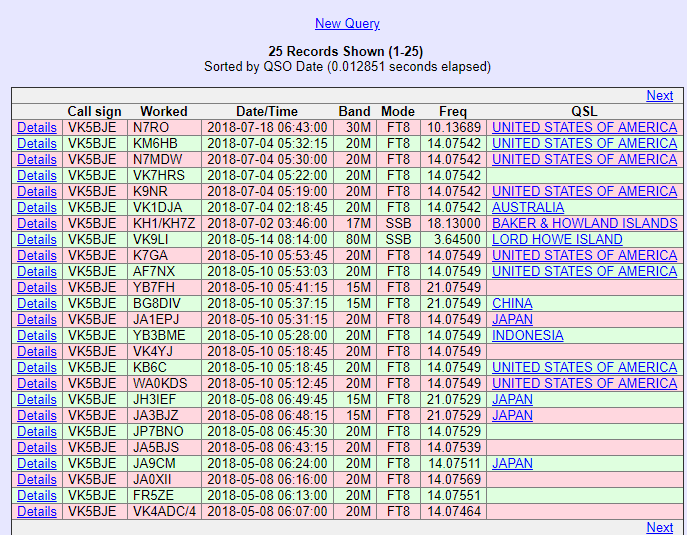Screen dimensions: 687x535
Task: Open Details for the YB7FH contact
Action: [37, 287]
